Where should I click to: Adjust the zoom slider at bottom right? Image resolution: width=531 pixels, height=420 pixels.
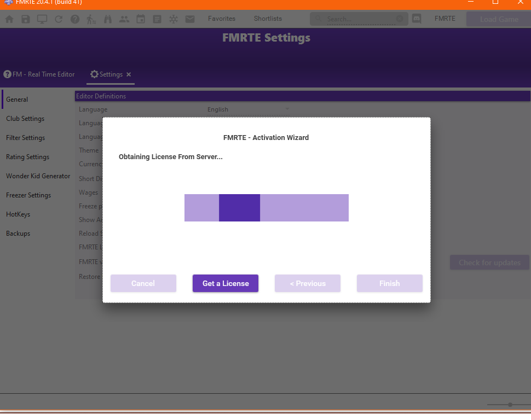click(x=510, y=405)
